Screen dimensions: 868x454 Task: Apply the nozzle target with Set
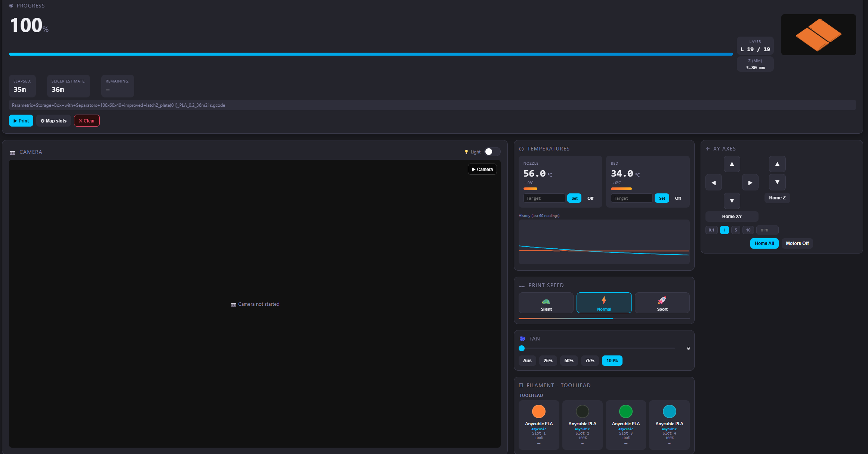click(x=574, y=198)
